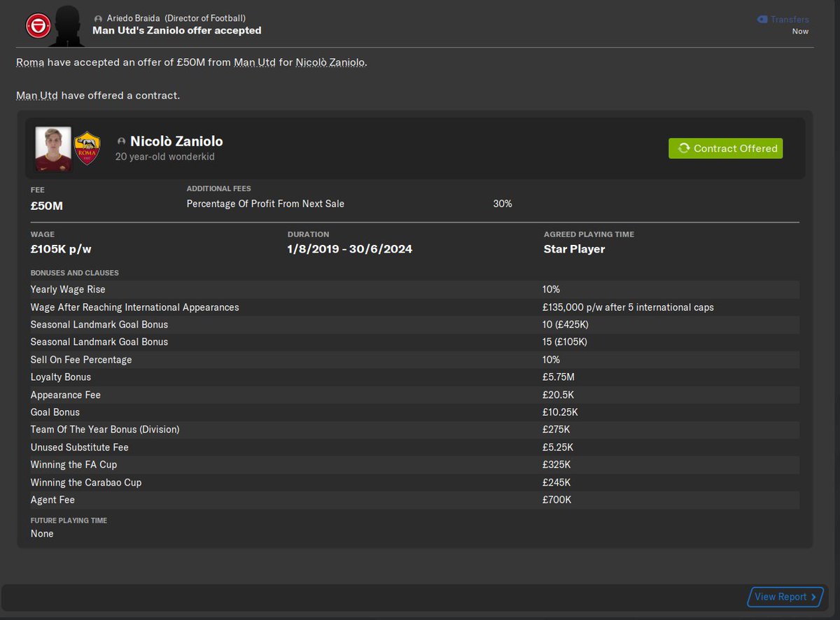
Task: Select the Winning the FA Cup row
Action: [414, 465]
